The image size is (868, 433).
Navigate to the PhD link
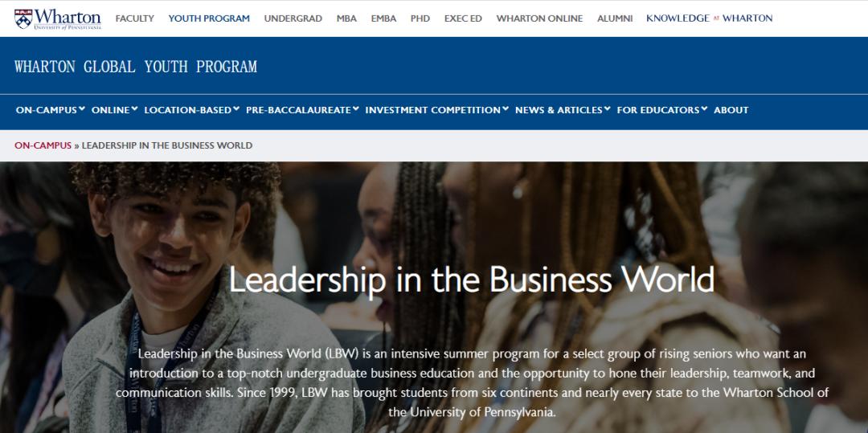coord(420,18)
